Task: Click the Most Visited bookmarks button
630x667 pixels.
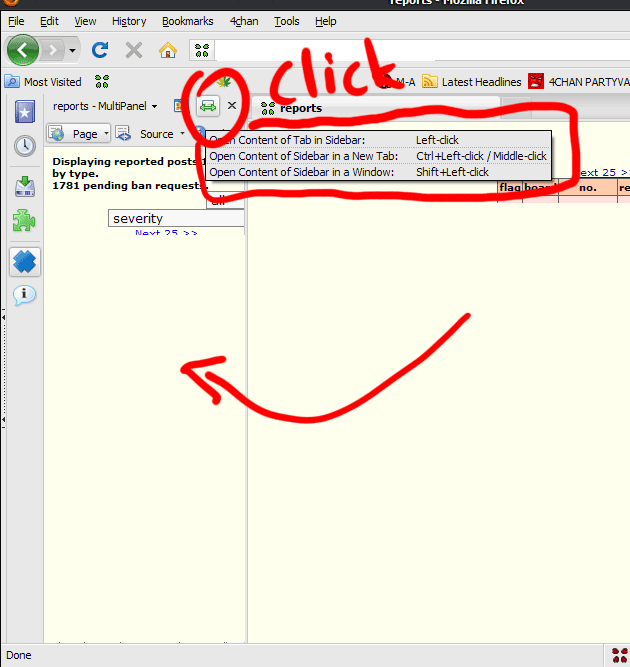Action: [44, 82]
